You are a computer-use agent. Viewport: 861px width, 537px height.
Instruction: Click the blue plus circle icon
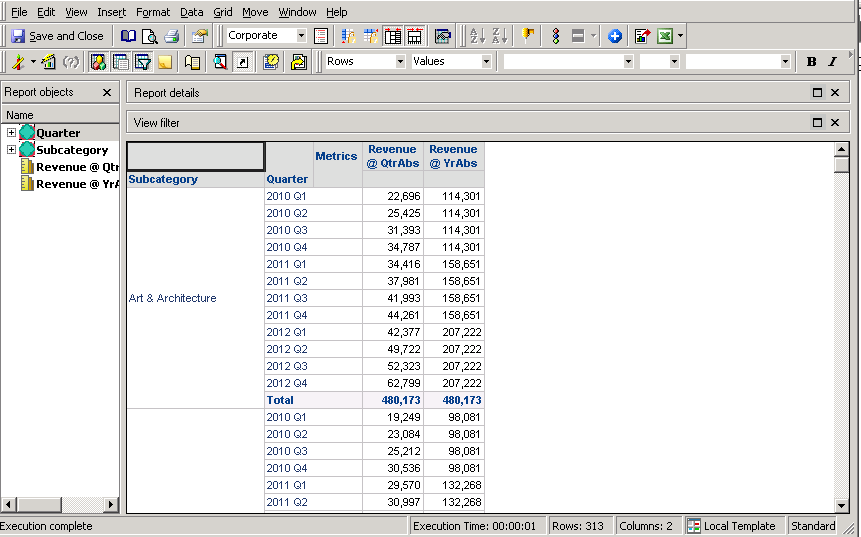(x=615, y=36)
